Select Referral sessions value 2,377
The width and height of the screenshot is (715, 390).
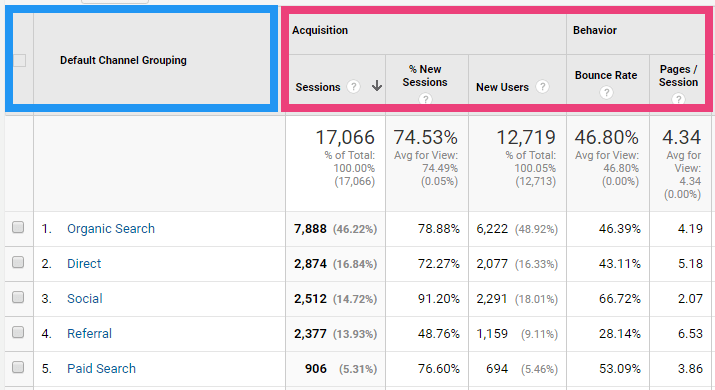pos(311,334)
